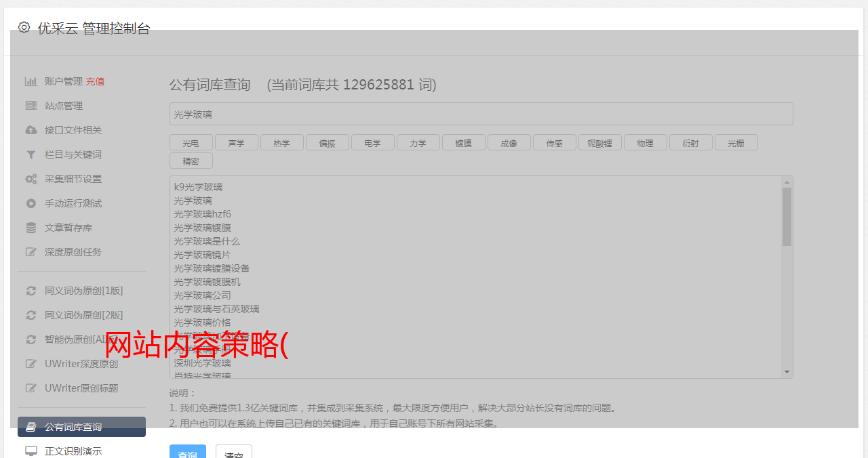The height and width of the screenshot is (458, 868).
Task: Click the 光学玻璃公司 result row
Action: [202, 295]
